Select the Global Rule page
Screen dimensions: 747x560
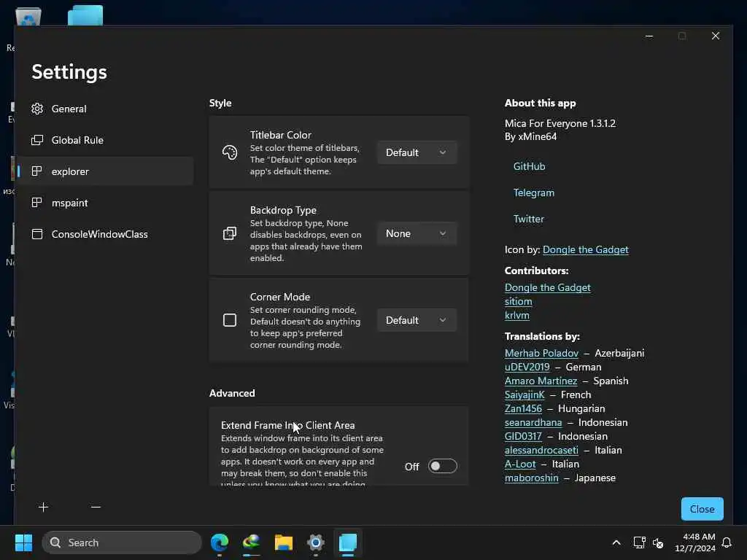pyautogui.click(x=106, y=140)
